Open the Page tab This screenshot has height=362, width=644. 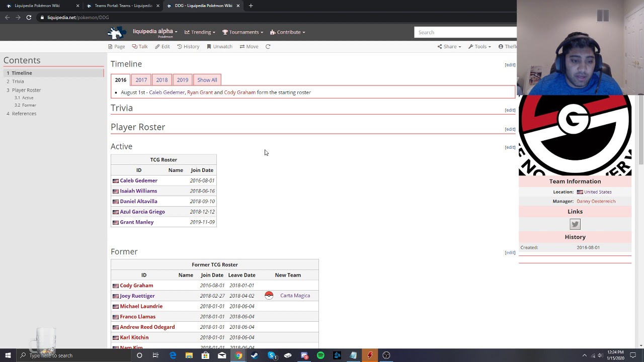click(x=116, y=47)
